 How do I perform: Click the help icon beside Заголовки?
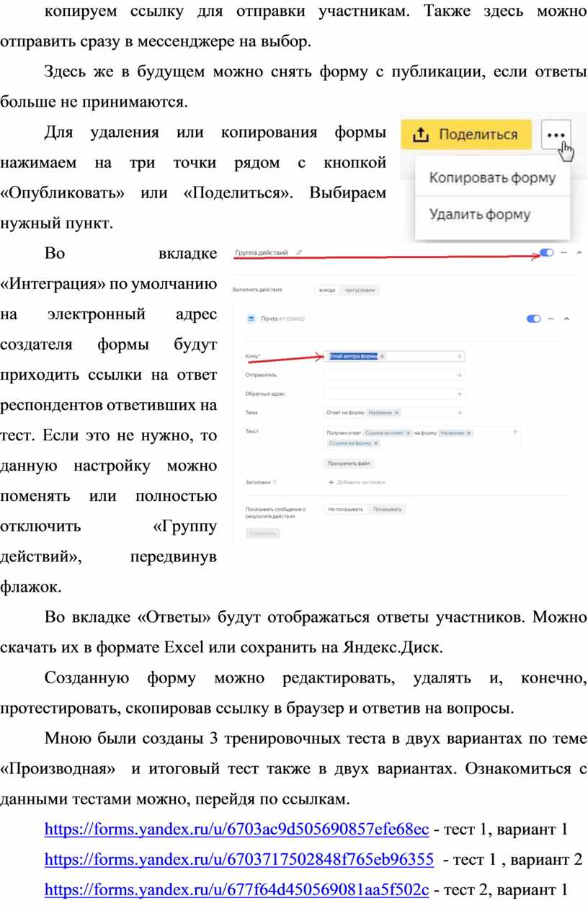point(275,482)
